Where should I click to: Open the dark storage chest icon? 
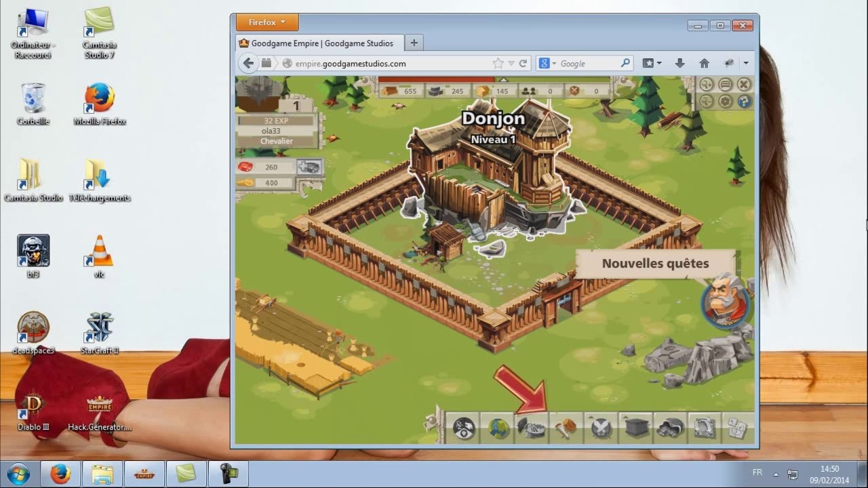click(636, 428)
